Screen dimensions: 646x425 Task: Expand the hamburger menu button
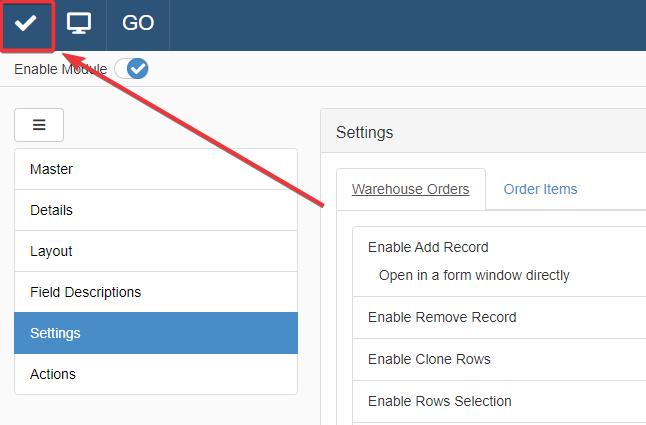pyautogui.click(x=39, y=125)
